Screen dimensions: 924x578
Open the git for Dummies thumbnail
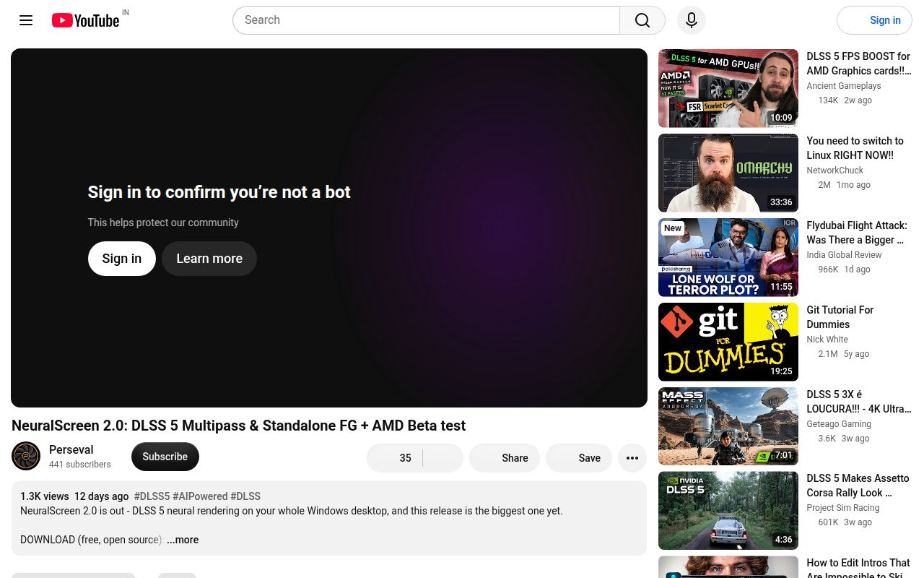(728, 342)
